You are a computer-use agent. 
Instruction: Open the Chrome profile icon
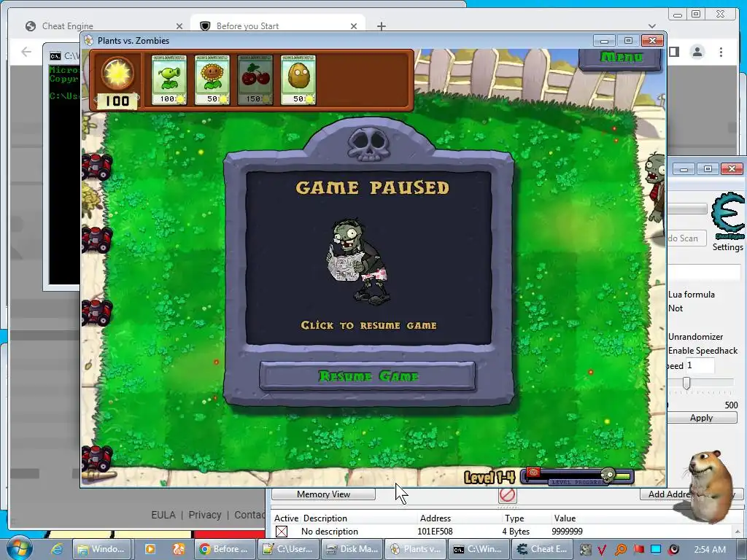pos(697,52)
